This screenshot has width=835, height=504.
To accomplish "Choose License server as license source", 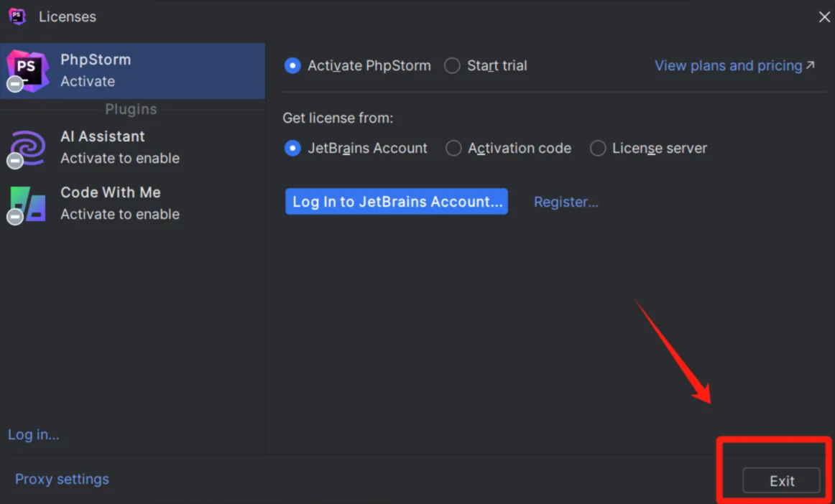I will (598, 148).
